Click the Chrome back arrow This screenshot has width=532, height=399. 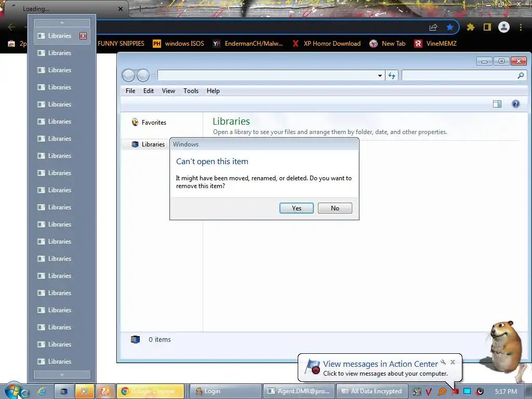(11, 27)
